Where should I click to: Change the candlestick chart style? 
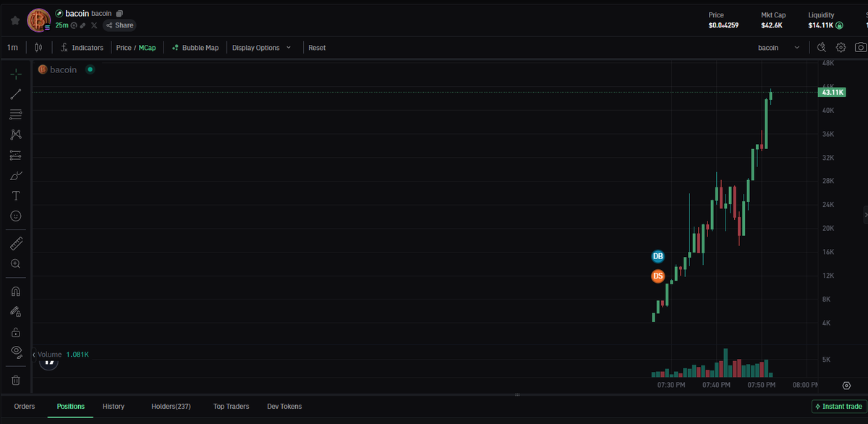point(38,48)
